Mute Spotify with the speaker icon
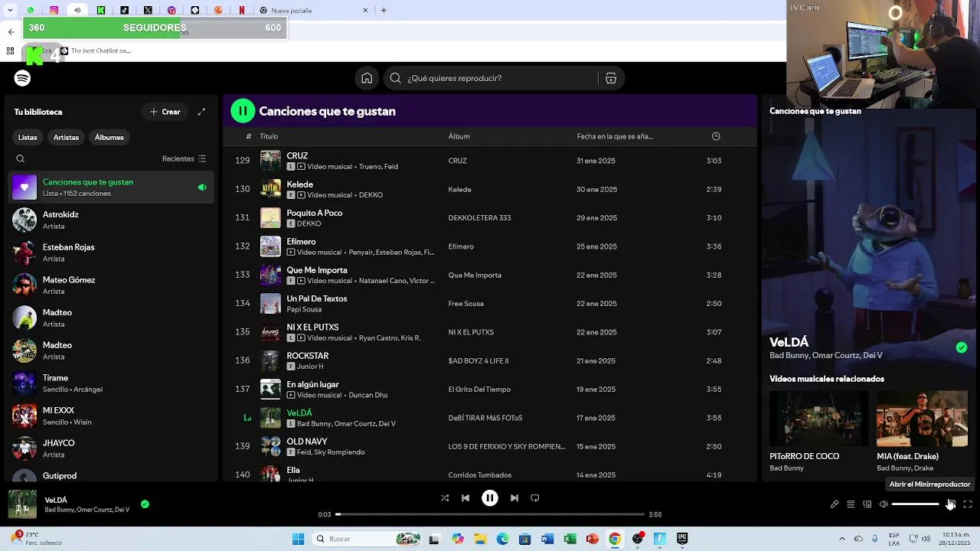The height and width of the screenshot is (551, 980). pyautogui.click(x=884, y=504)
